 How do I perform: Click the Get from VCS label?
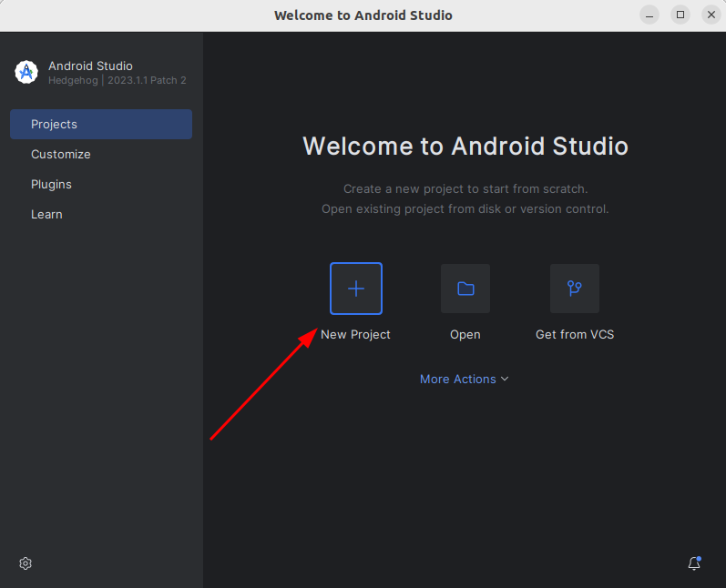pos(575,334)
